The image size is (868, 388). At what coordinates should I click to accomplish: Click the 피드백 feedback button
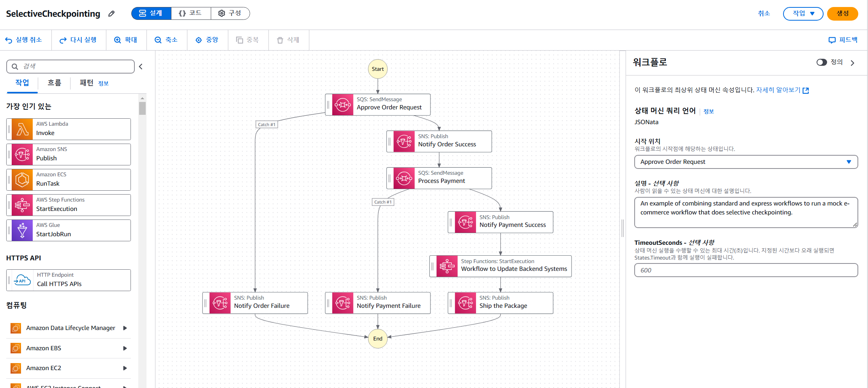[x=843, y=40]
